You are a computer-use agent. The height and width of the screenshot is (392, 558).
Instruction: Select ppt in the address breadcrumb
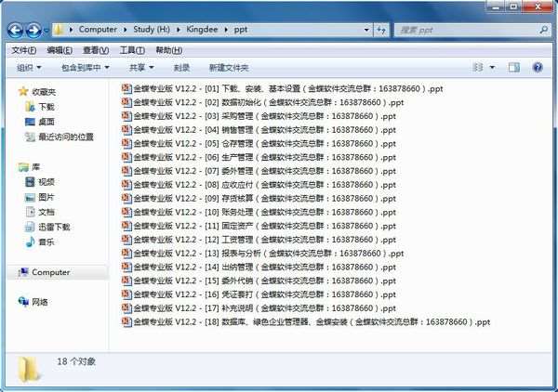pyautogui.click(x=241, y=30)
